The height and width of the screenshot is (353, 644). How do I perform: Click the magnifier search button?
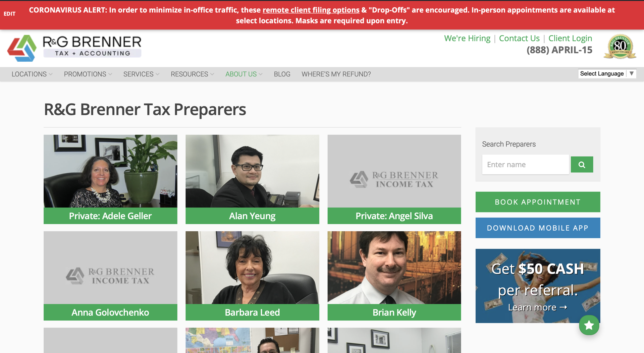(x=582, y=165)
